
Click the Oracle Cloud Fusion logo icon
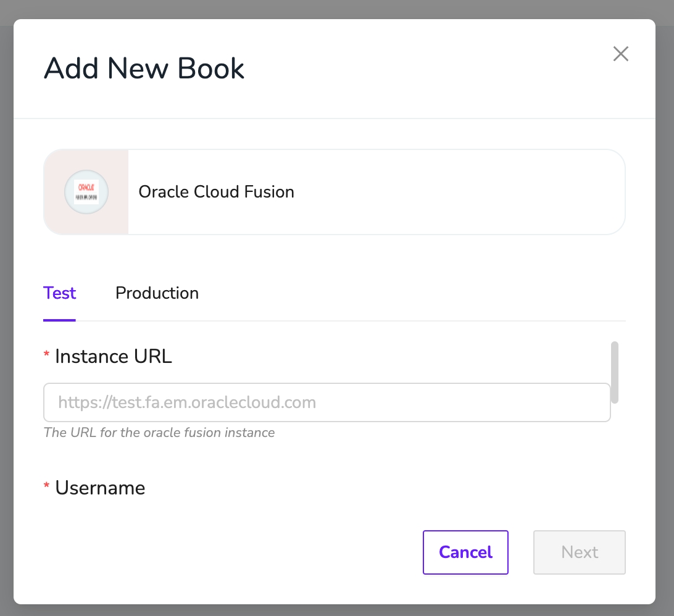click(86, 192)
